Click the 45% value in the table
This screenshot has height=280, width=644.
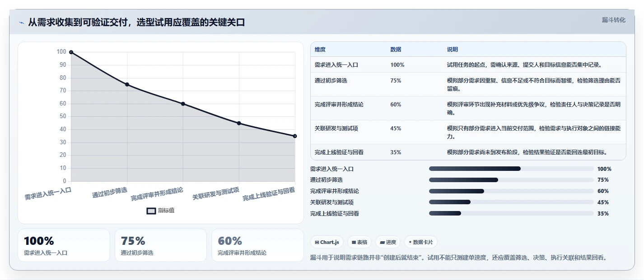coord(396,129)
